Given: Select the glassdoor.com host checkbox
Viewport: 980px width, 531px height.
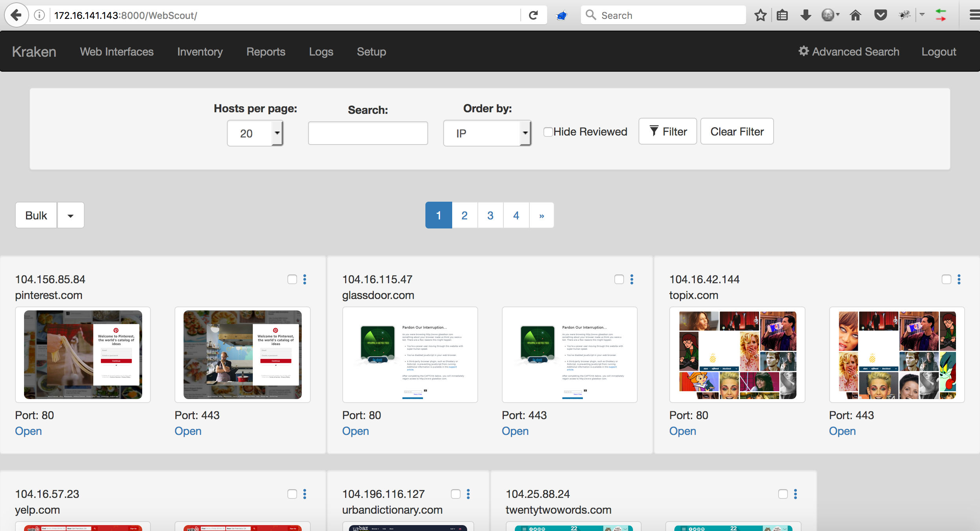Looking at the screenshot, I should click(x=619, y=279).
